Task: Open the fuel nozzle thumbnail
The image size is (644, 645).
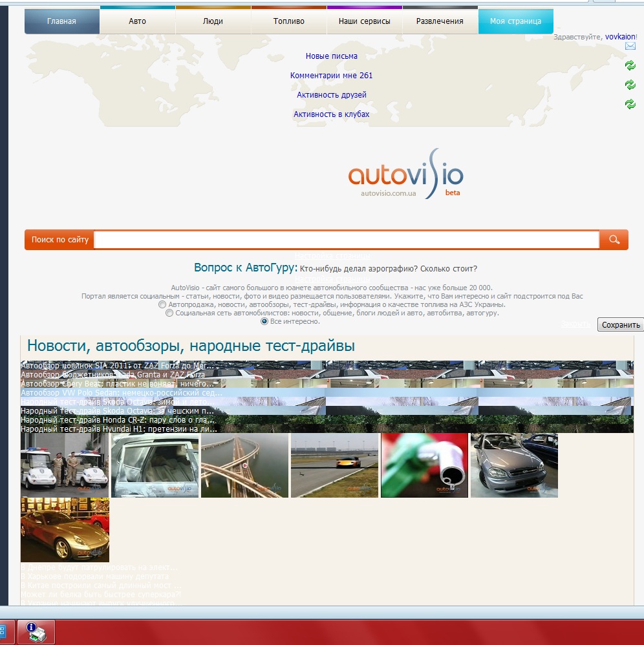Action: (424, 465)
